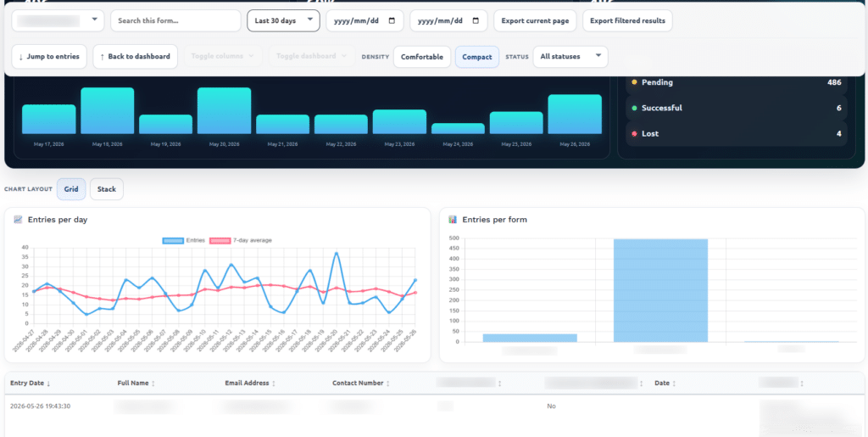
Task: Click the May 24, 2026 bar
Action: pyautogui.click(x=458, y=128)
